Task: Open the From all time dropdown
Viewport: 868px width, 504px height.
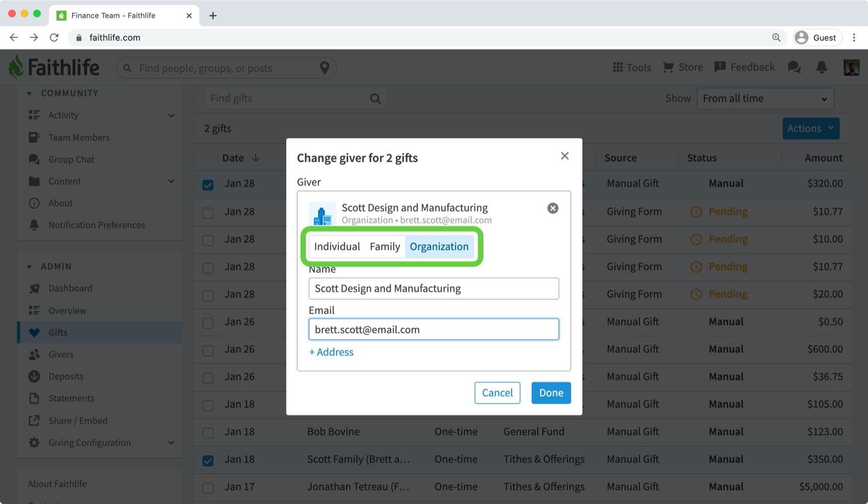Action: 765,98
